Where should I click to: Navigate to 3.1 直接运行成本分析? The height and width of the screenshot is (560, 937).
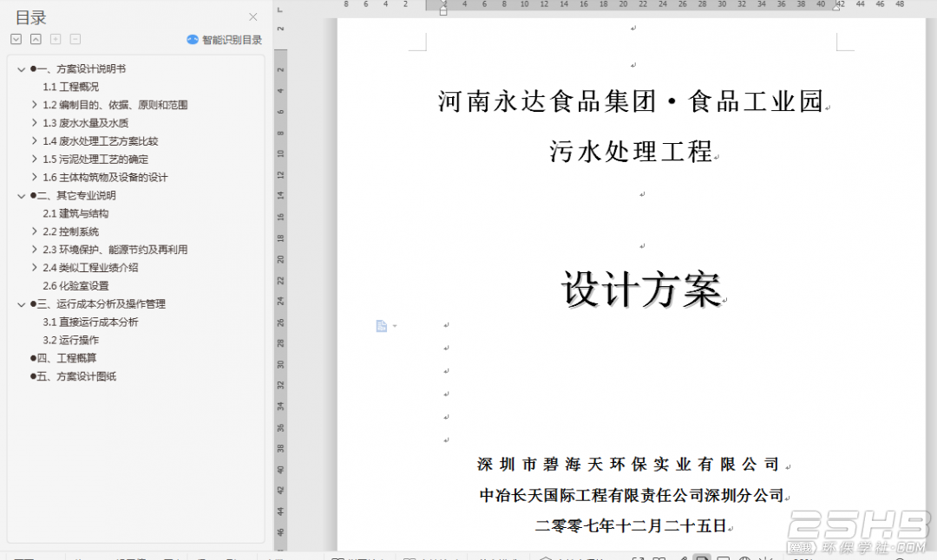(90, 322)
